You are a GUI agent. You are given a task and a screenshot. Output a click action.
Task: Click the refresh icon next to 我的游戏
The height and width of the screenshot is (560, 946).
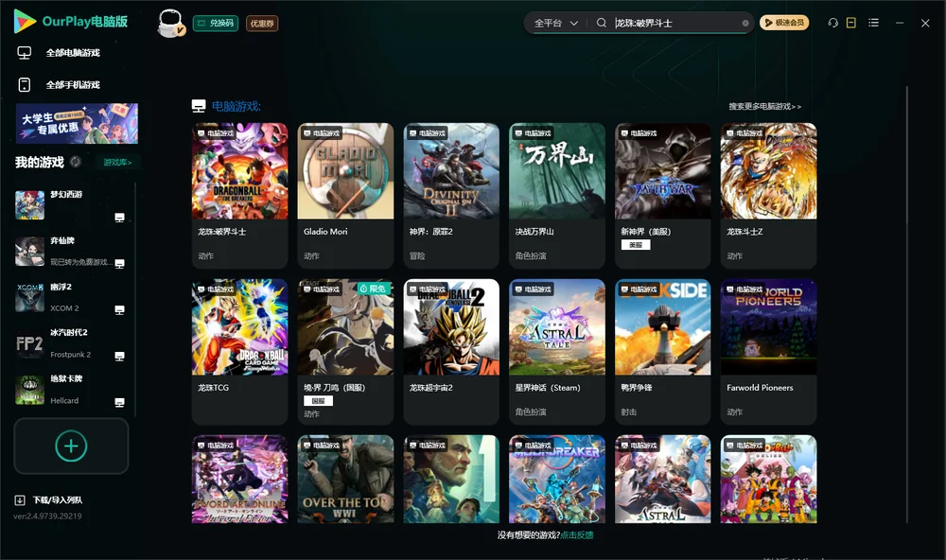point(76,162)
